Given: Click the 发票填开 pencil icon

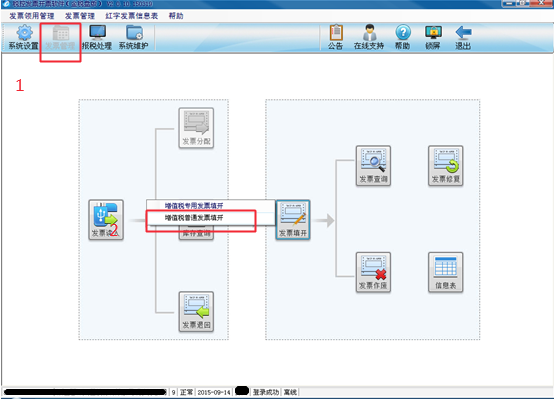Looking at the screenshot, I should click(x=293, y=220).
